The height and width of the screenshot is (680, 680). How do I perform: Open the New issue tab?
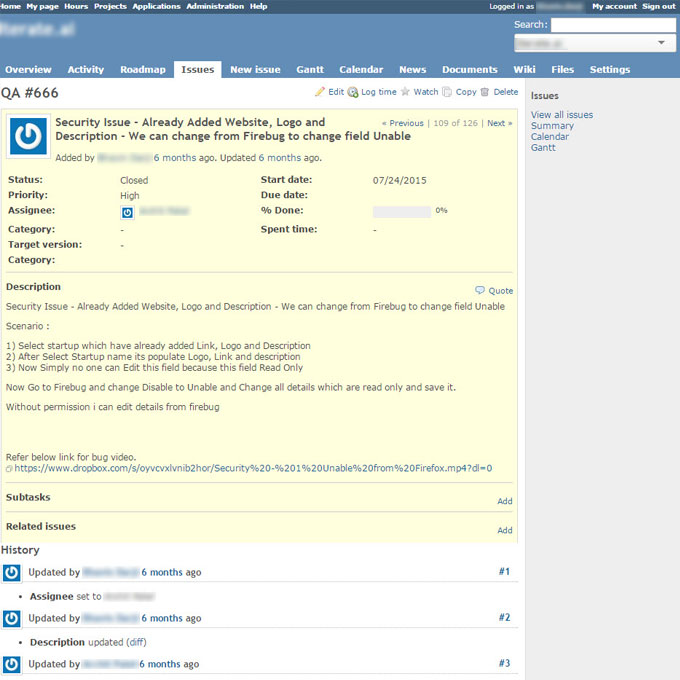point(255,69)
